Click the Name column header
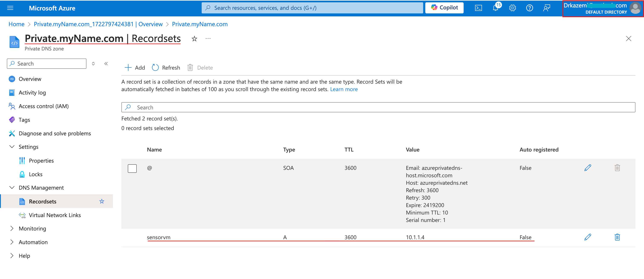 [154, 150]
